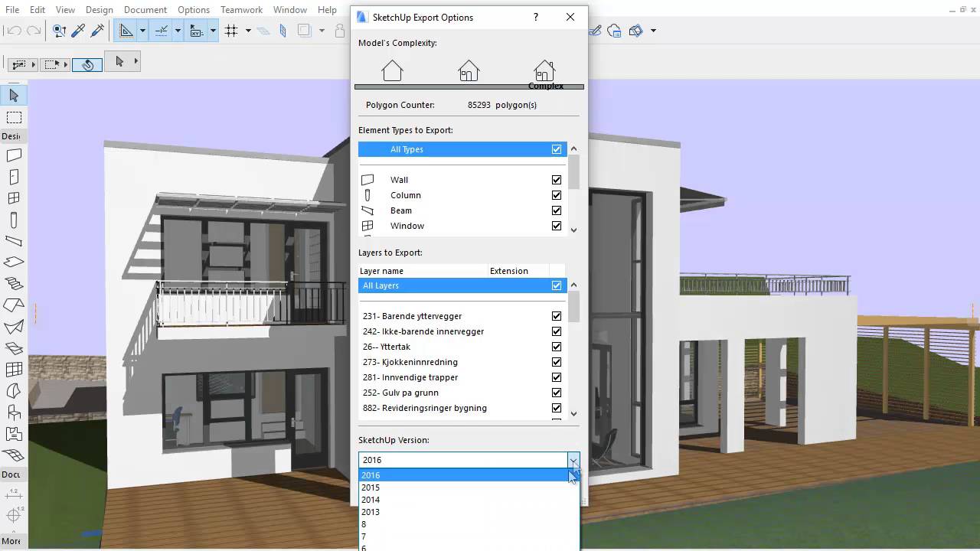Select the Window tool in the toolbox
The image size is (980, 551).
[x=14, y=198]
